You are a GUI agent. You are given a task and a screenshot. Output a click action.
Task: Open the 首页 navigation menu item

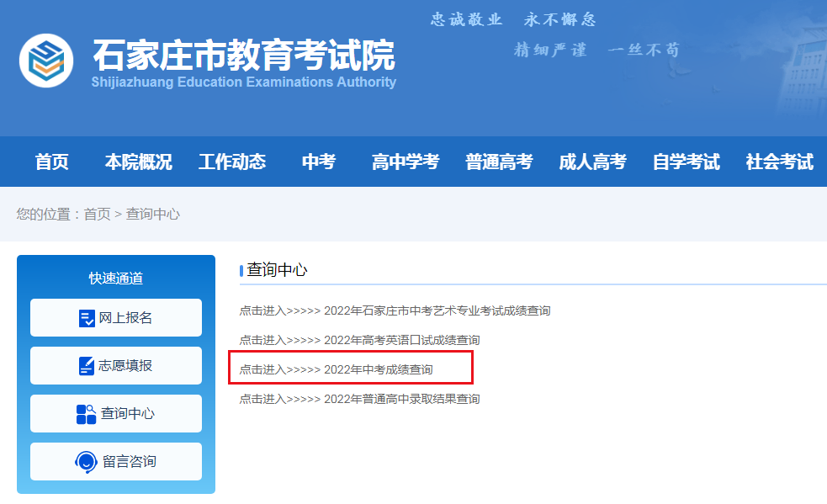click(x=52, y=162)
